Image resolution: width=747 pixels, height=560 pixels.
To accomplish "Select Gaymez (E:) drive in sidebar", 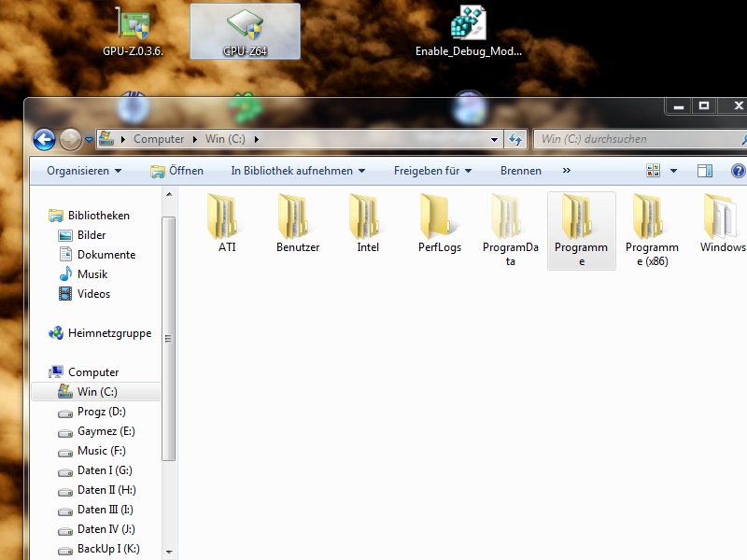I will [x=106, y=431].
